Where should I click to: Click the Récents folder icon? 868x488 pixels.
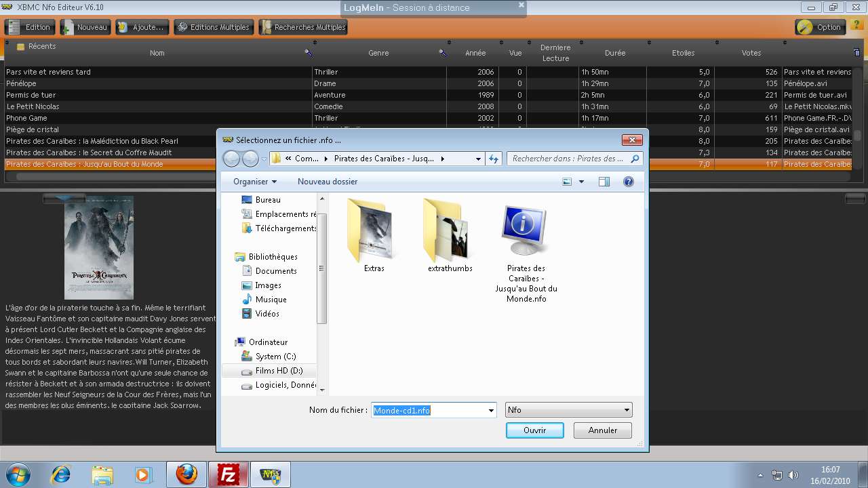click(20, 47)
